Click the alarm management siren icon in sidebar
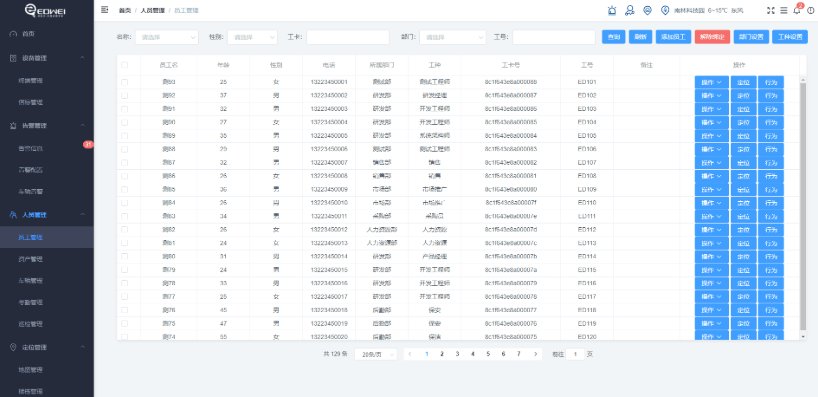 click(x=14, y=126)
